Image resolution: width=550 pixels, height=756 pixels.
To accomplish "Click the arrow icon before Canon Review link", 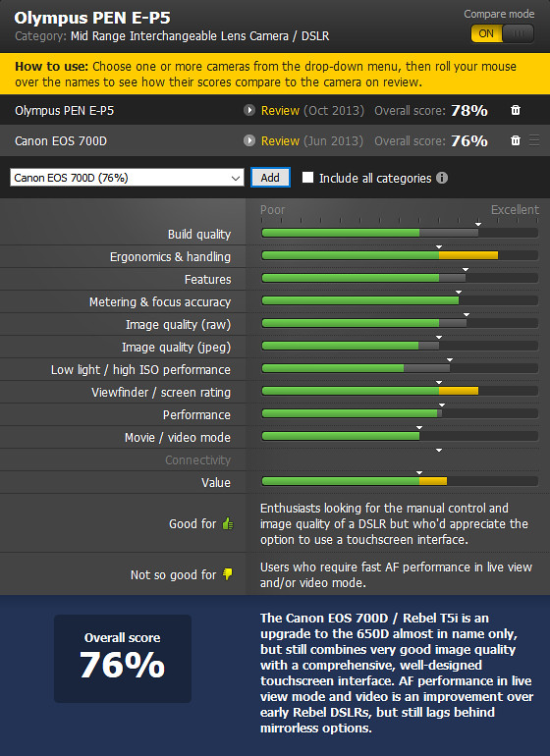I will pos(248,140).
